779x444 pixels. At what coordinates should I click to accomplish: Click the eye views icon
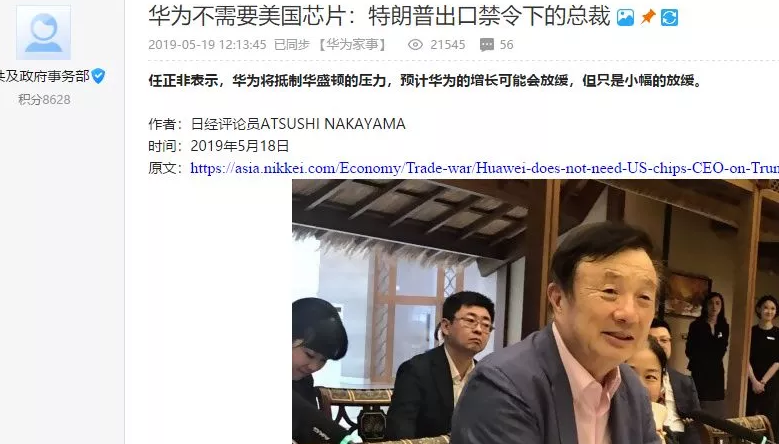tap(415, 45)
